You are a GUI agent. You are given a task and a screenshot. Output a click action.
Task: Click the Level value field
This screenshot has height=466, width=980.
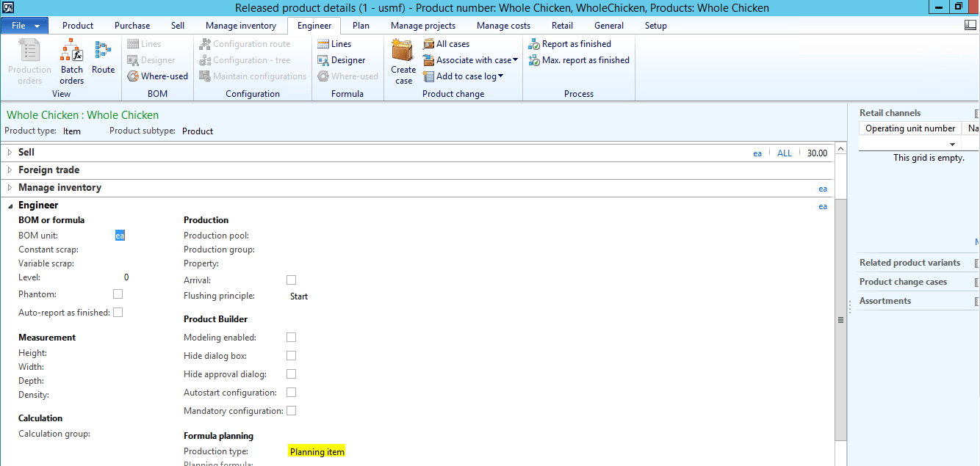[126, 277]
